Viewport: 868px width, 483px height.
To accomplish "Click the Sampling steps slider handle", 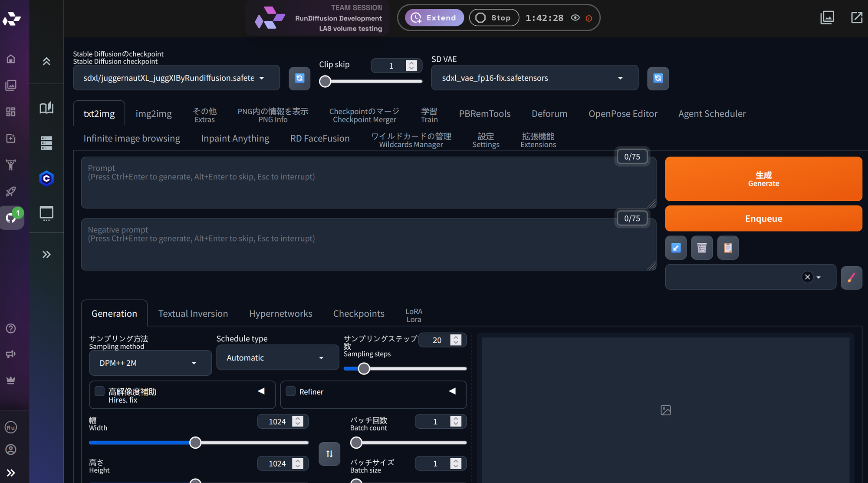I will [364, 369].
